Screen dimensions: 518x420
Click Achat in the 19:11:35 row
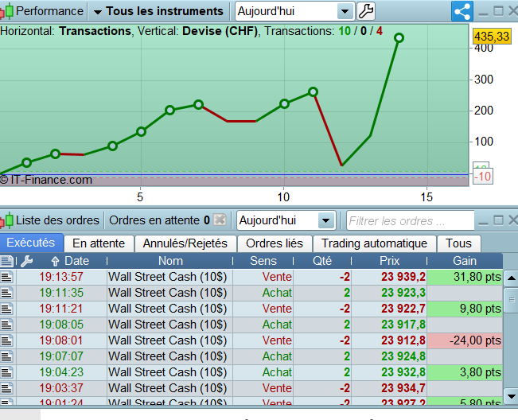pyautogui.click(x=277, y=293)
